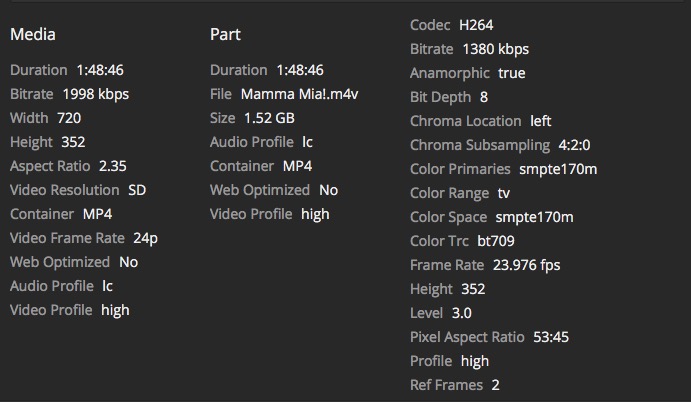
Task: Click the Anamorphic true value
Action: pyautogui.click(x=511, y=73)
